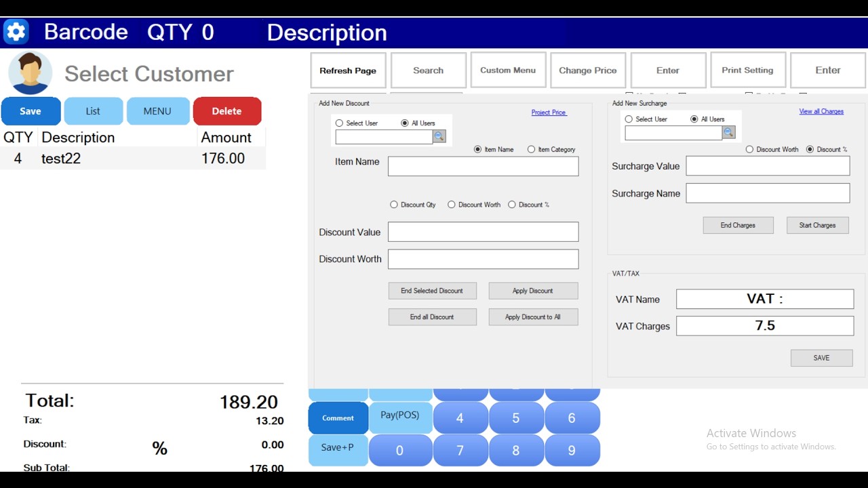Click the End Charges button
Image resolution: width=868 pixels, height=488 pixels.
pos(738,225)
